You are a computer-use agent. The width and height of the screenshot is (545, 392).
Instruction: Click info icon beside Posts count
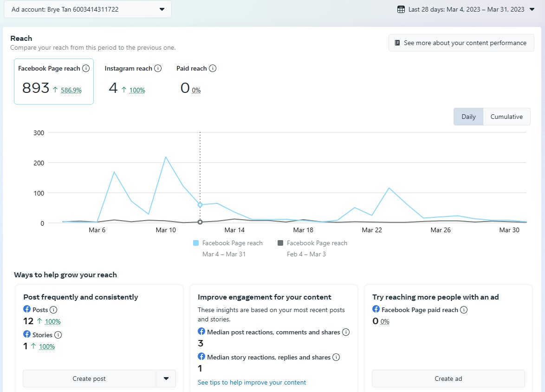[x=53, y=310]
